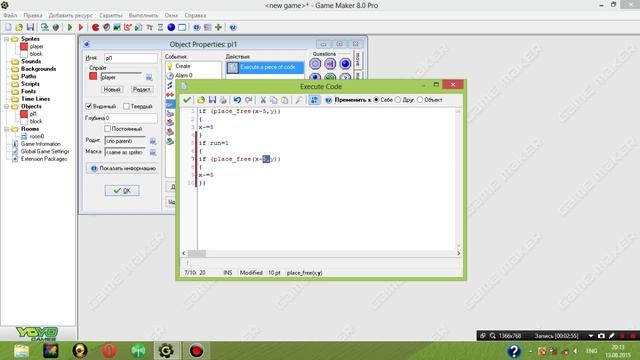Collapse the Rooms folder in the resource tree
The height and width of the screenshot is (360, 640).
click(7, 129)
